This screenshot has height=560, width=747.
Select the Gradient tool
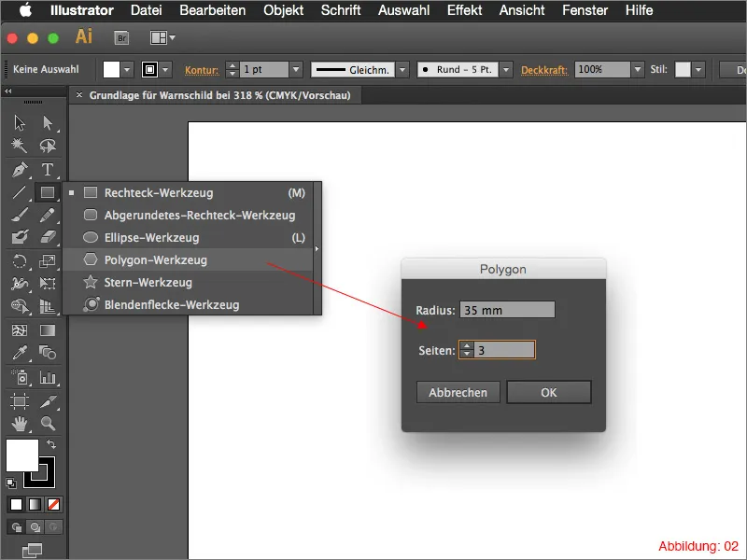[x=48, y=330]
